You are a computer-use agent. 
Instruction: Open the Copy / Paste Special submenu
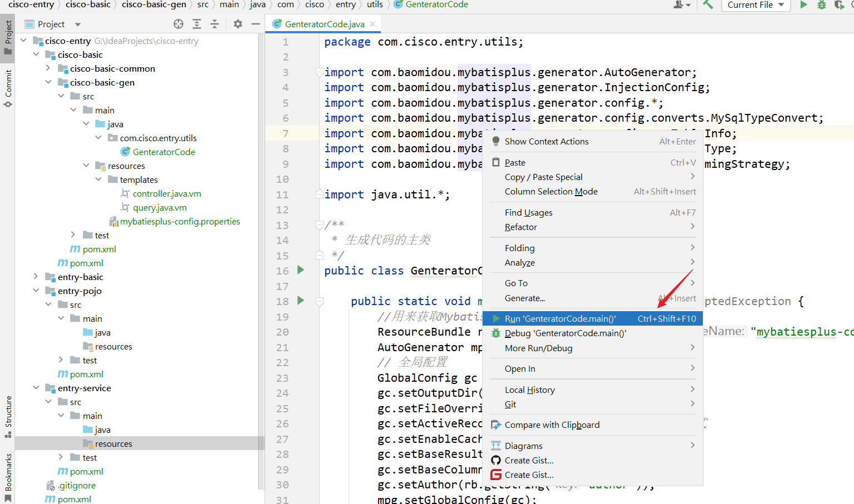(593, 177)
